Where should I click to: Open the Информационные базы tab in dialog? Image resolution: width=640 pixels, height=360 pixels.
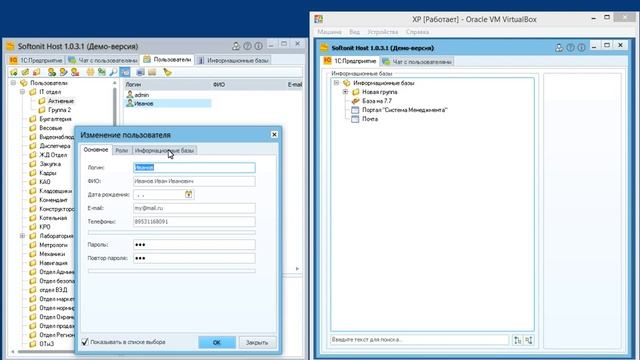[164, 151]
